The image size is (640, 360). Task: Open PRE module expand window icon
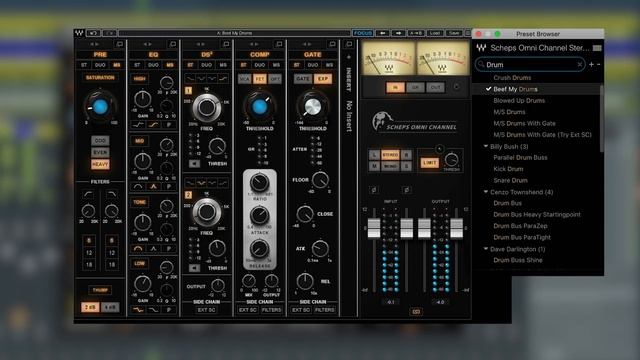pyautogui.click(x=120, y=44)
